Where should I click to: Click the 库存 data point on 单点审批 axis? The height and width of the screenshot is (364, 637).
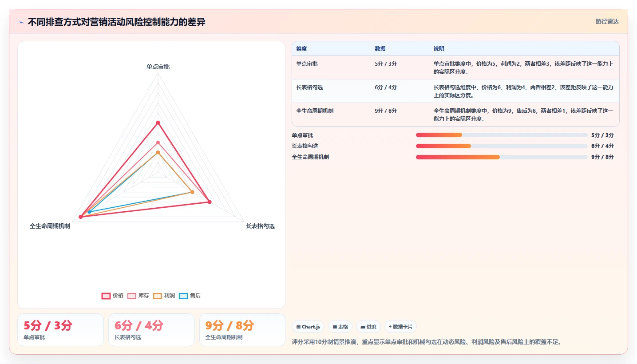click(x=158, y=142)
